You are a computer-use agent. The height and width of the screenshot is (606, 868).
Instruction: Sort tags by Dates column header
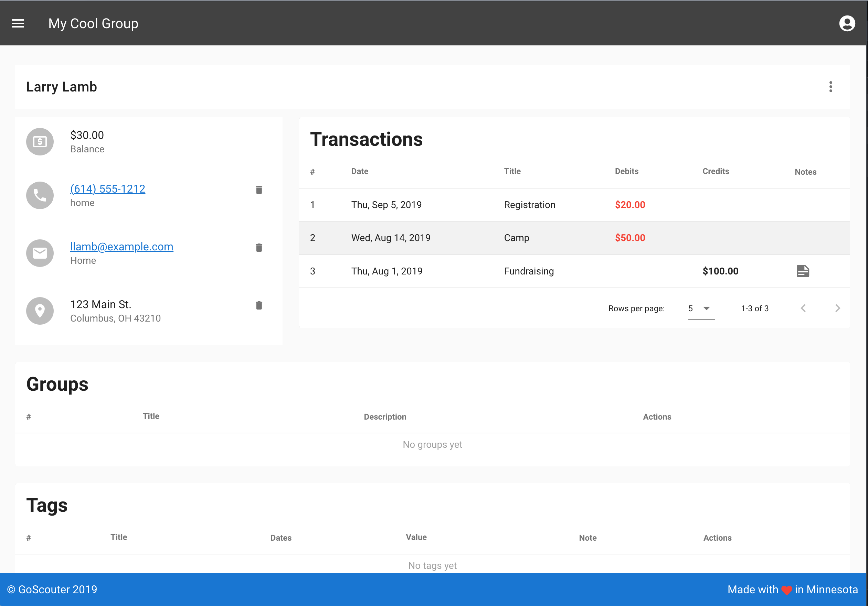(x=280, y=538)
